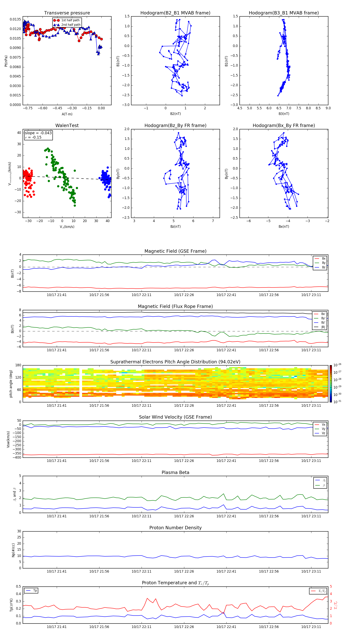Viewport: 351px width, 644px height.
Task: Click the red Te/Tp right-axis label
Action: click(x=336, y=605)
